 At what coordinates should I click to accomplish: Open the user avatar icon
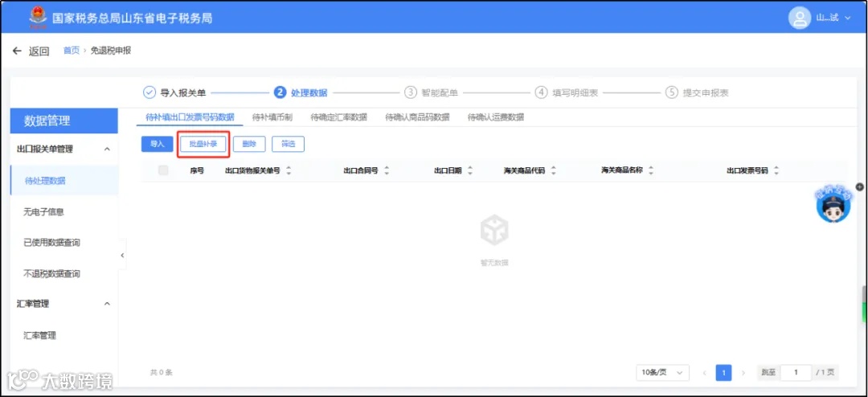(x=799, y=18)
